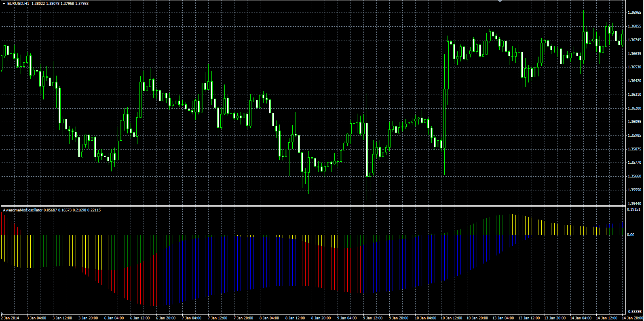644x321 pixels.
Task: Click the 1.36635 price scale label
Action: [634, 53]
